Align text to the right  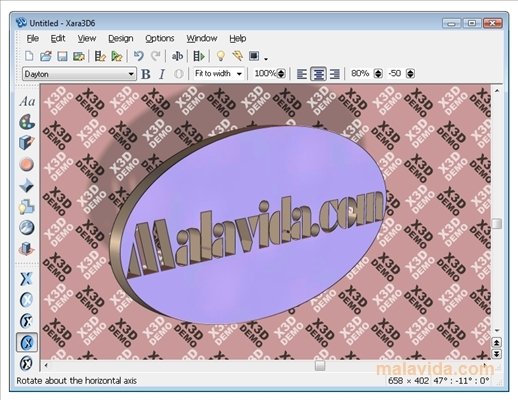335,74
